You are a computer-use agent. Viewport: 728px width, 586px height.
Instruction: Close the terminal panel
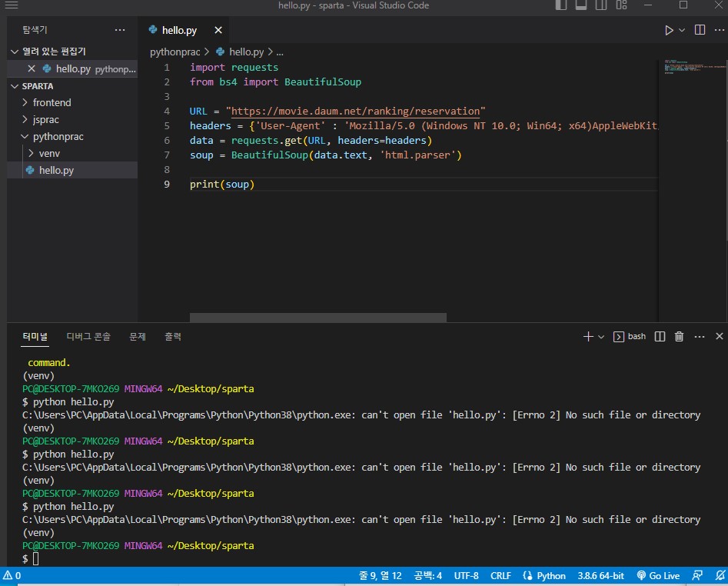pos(720,336)
